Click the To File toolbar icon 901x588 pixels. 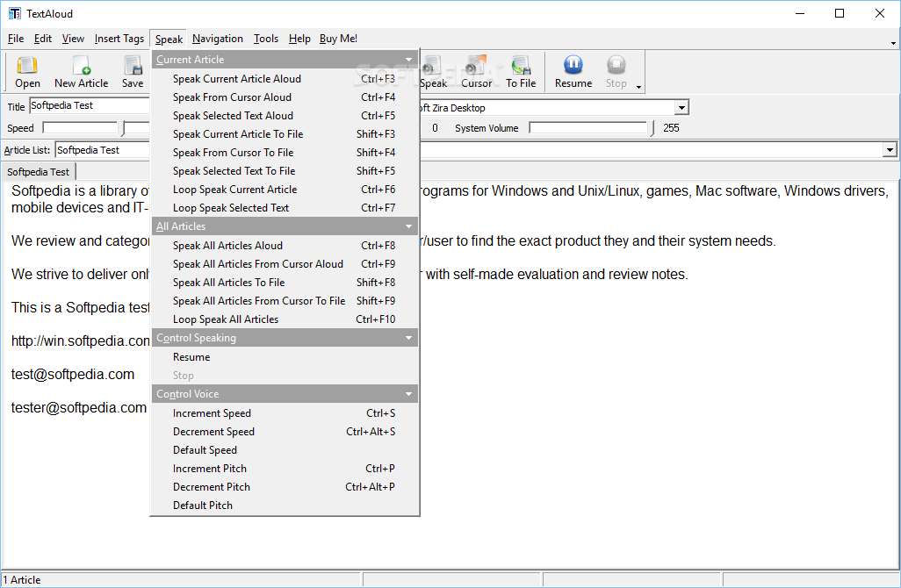click(x=521, y=72)
